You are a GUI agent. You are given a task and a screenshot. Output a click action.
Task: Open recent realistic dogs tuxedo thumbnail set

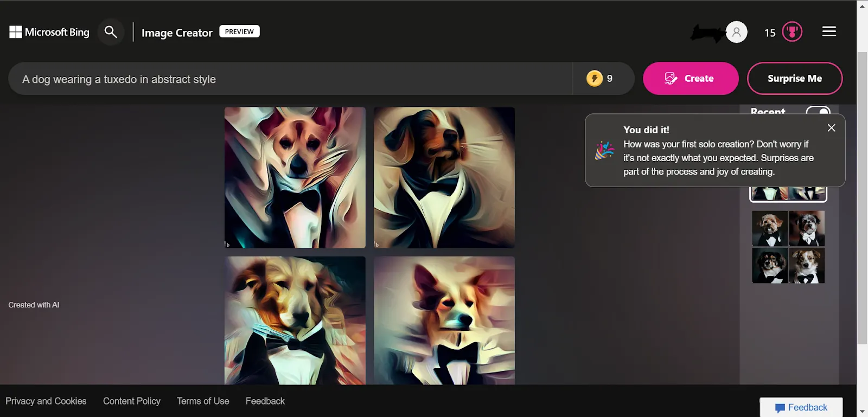pos(788,247)
